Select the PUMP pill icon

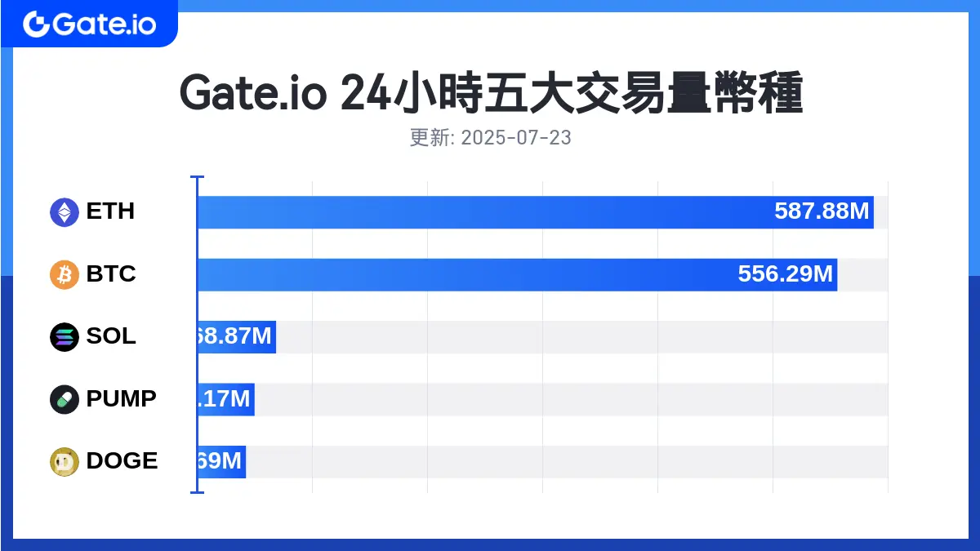65,399
